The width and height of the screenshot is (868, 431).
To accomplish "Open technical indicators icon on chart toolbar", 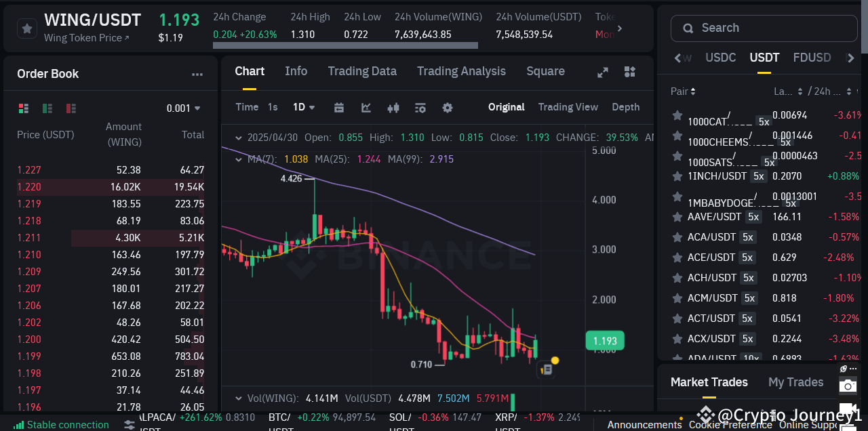I will coord(419,107).
